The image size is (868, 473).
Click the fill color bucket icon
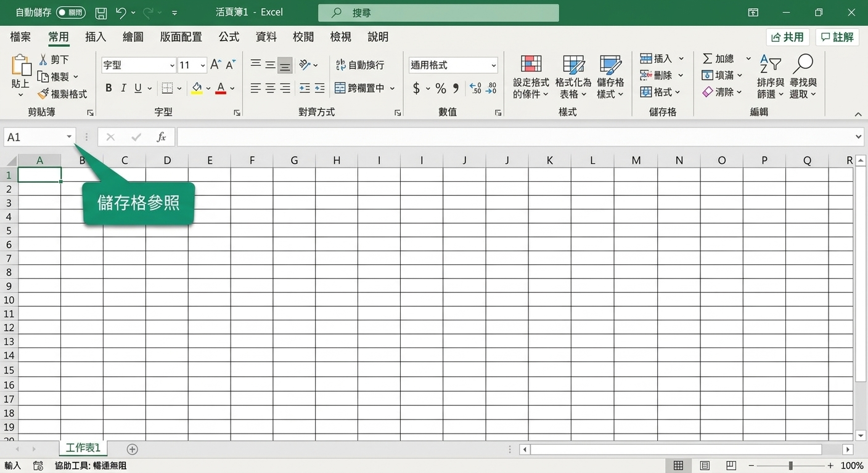[197, 88]
